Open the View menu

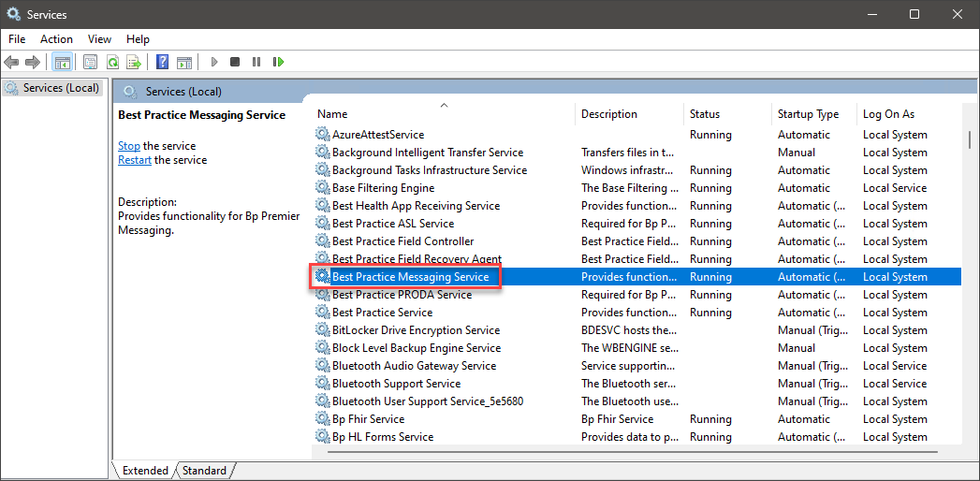click(99, 39)
